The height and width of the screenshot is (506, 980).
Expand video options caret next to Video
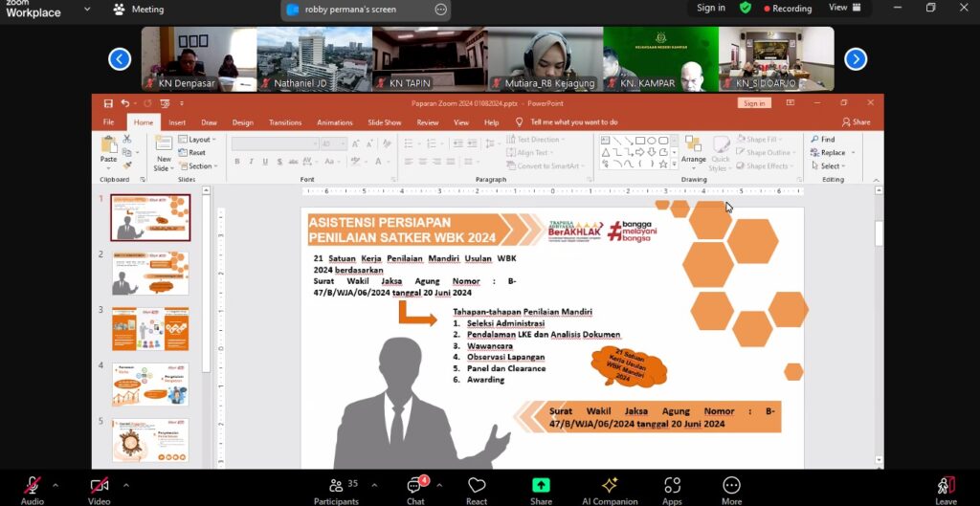pos(125,484)
